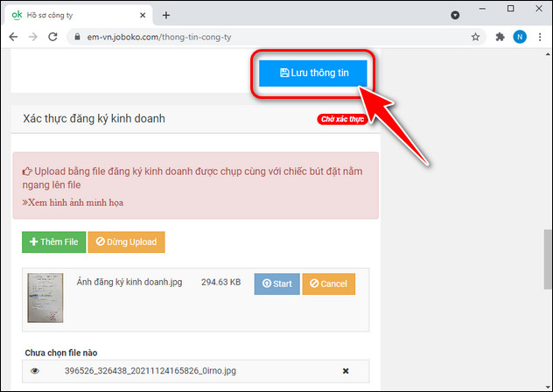View site info via the padlock icon

coord(78,37)
